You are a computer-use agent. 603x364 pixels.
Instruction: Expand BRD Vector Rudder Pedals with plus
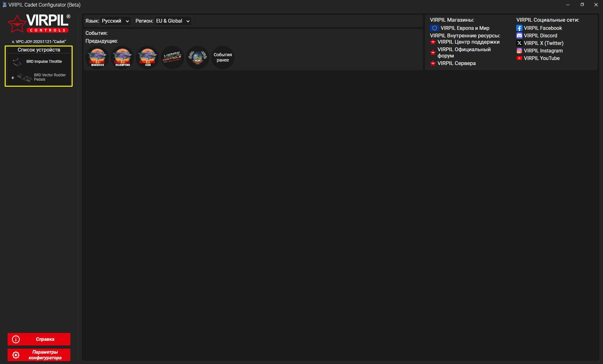13,78
